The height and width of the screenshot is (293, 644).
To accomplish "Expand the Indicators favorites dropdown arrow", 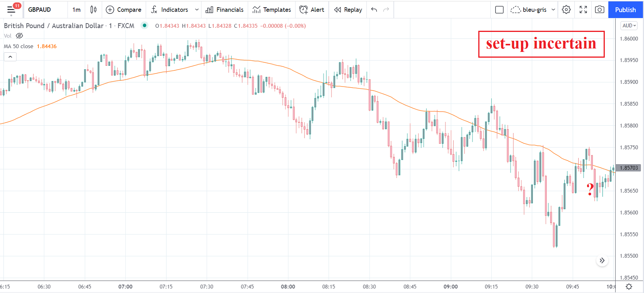I will (197, 10).
